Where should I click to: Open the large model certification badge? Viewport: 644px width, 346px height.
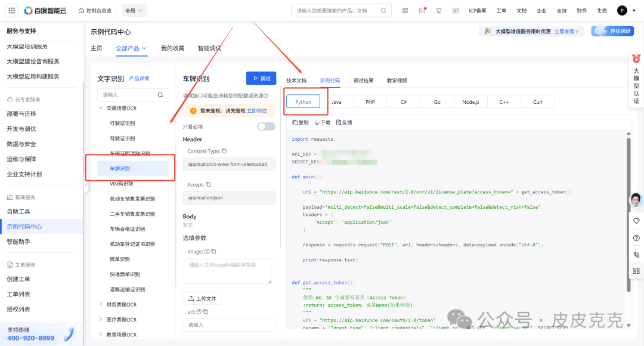[636, 79]
